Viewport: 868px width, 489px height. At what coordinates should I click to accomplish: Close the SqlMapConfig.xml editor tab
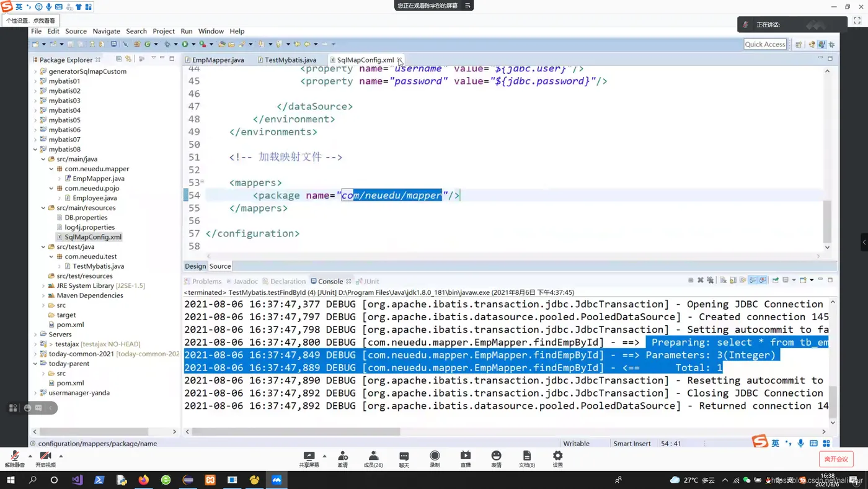[x=400, y=60]
